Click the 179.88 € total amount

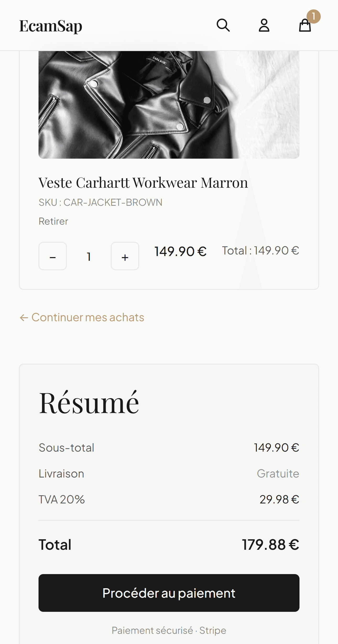(x=270, y=545)
